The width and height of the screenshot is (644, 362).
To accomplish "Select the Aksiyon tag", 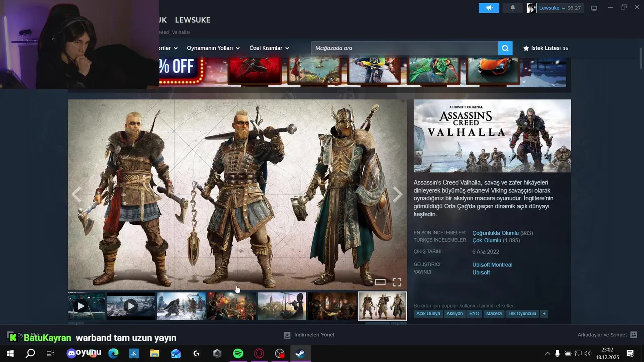I will (455, 313).
